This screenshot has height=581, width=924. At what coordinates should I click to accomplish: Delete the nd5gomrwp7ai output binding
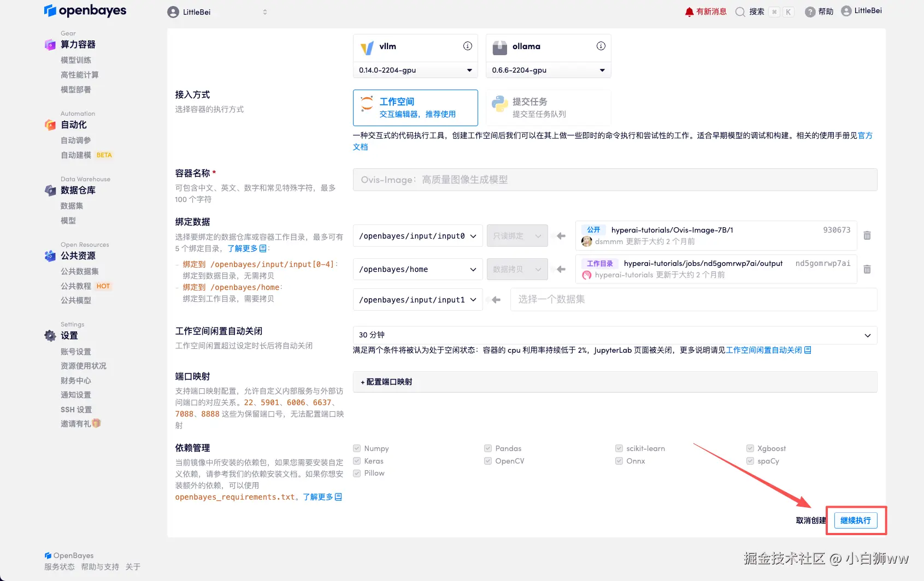pyautogui.click(x=867, y=269)
